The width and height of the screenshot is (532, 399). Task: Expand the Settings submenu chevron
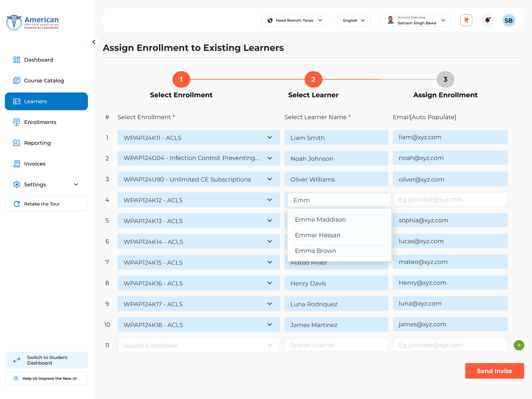tap(76, 185)
